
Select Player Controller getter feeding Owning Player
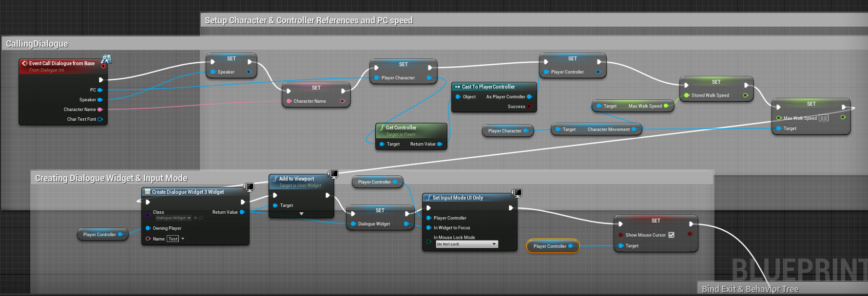[102, 235]
